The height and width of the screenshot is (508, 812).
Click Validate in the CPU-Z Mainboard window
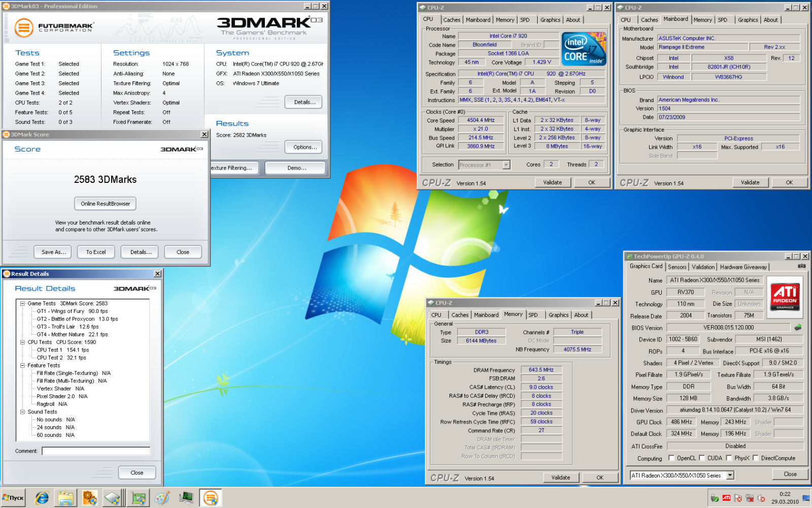[x=750, y=182]
